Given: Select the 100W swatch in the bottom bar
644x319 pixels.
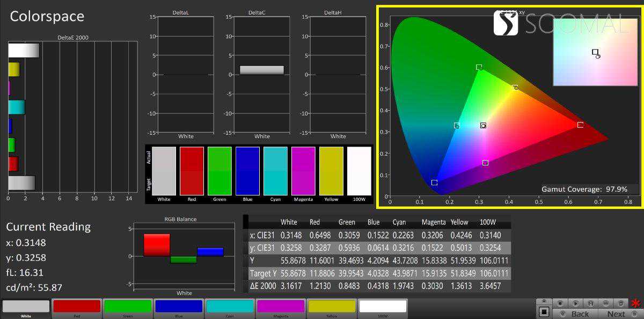Looking at the screenshot, I should [x=382, y=307].
